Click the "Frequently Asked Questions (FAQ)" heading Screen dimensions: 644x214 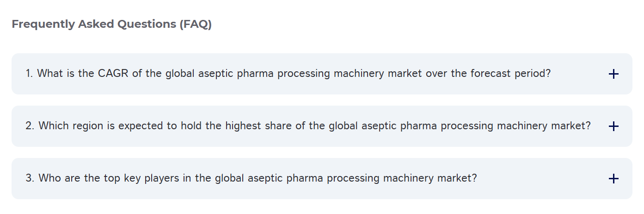click(111, 25)
